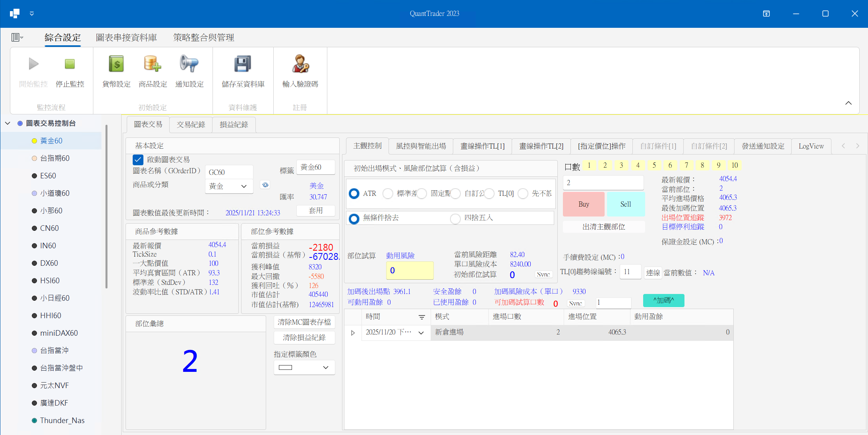The width and height of the screenshot is (868, 435).
Task: Open the 風控與智能出場 tab
Action: pos(421,146)
